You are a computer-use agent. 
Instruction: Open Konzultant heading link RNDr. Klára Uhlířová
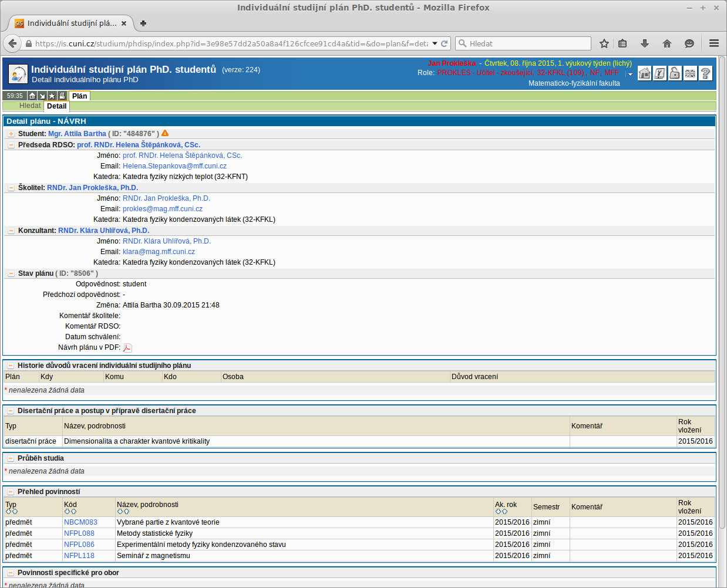[x=104, y=231]
